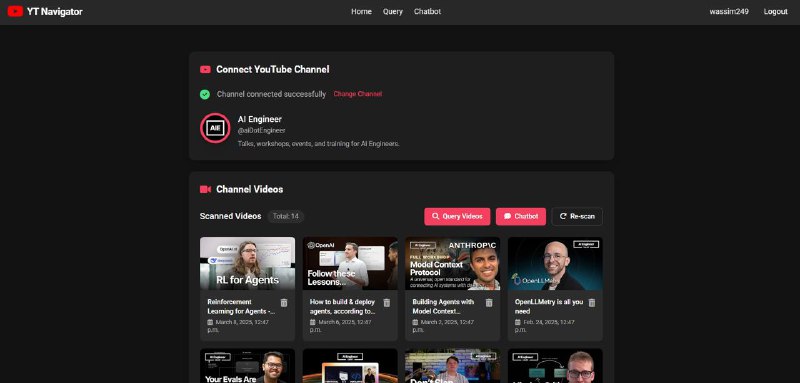Click the Change Channel link
Image resolution: width=800 pixels, height=383 pixels.
click(358, 94)
